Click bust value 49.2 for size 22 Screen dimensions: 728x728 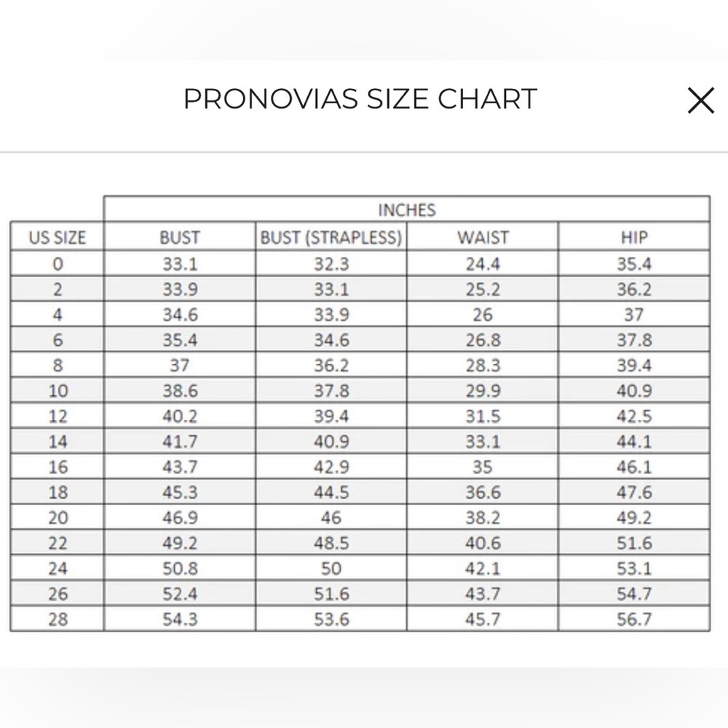(180, 543)
